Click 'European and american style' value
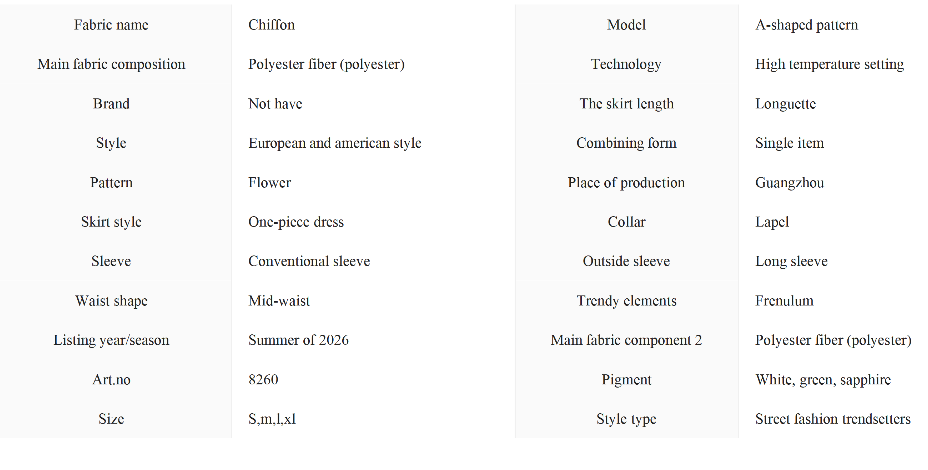 334,143
